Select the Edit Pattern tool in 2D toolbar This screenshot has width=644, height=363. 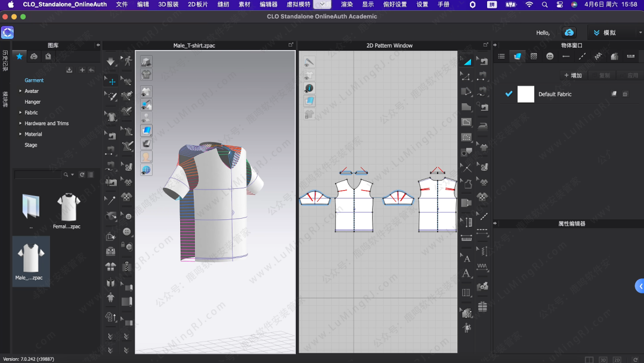tap(466, 76)
